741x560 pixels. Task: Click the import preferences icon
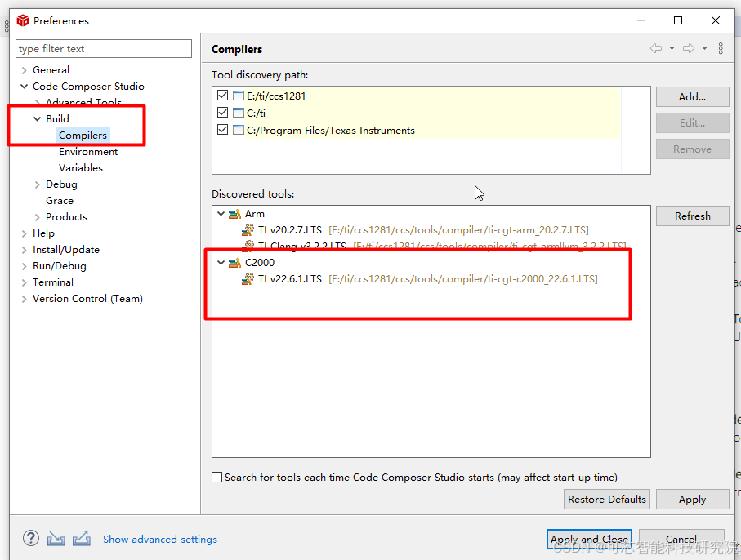[x=56, y=538]
